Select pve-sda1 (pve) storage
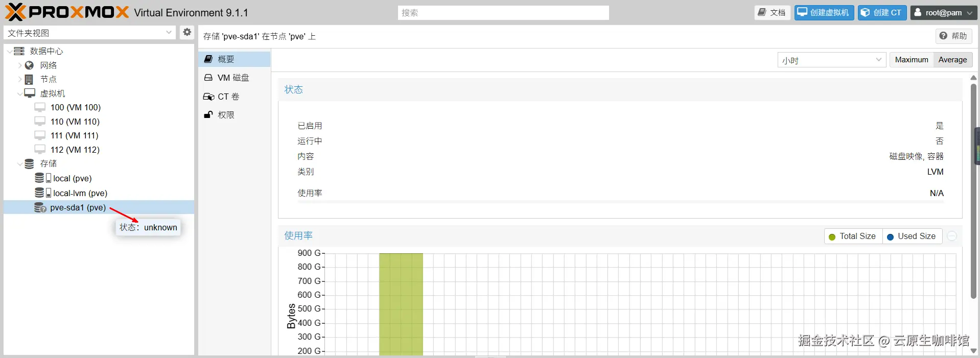 [99, 207]
